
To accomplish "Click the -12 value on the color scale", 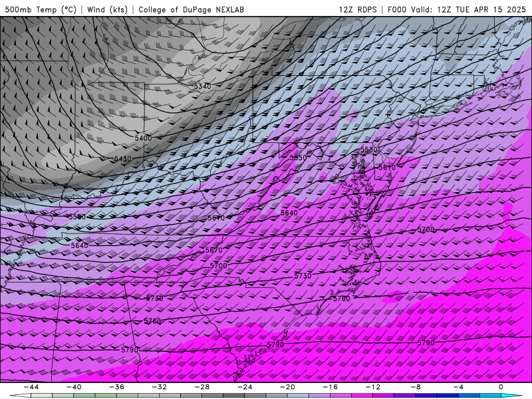I will coord(373,387).
